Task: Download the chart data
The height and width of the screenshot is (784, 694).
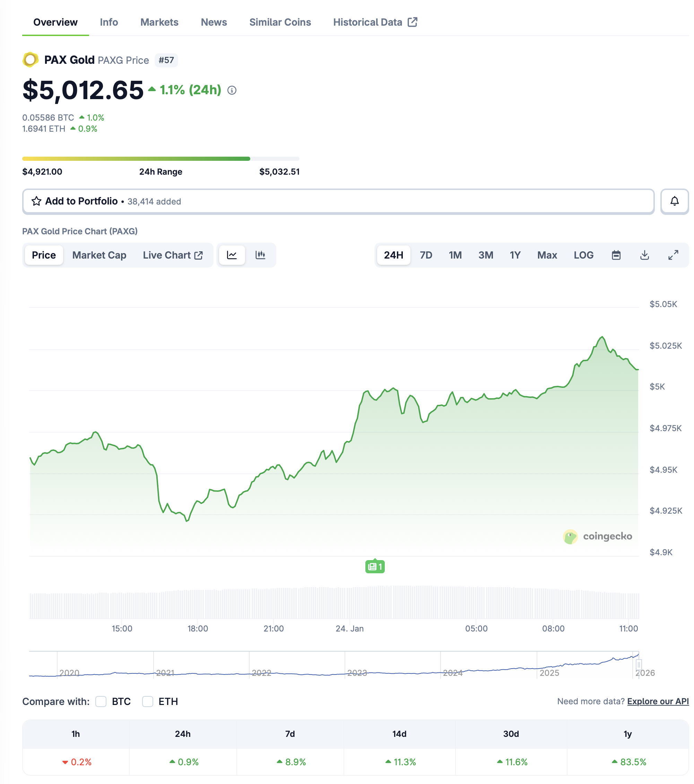Action: [644, 255]
